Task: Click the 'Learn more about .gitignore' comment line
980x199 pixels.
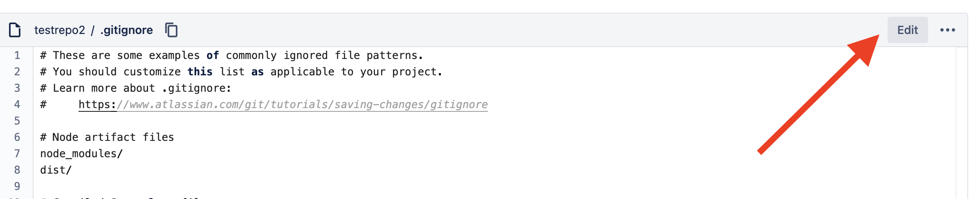Action: click(136, 88)
